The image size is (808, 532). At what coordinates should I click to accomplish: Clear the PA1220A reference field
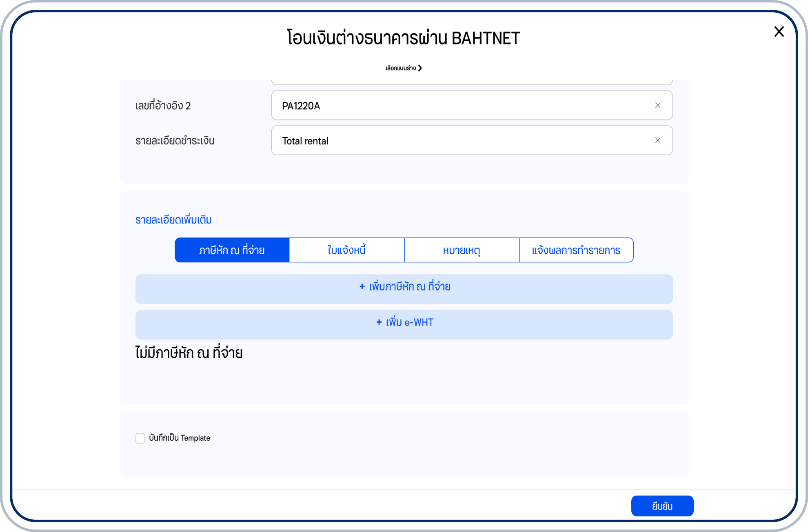coord(657,106)
